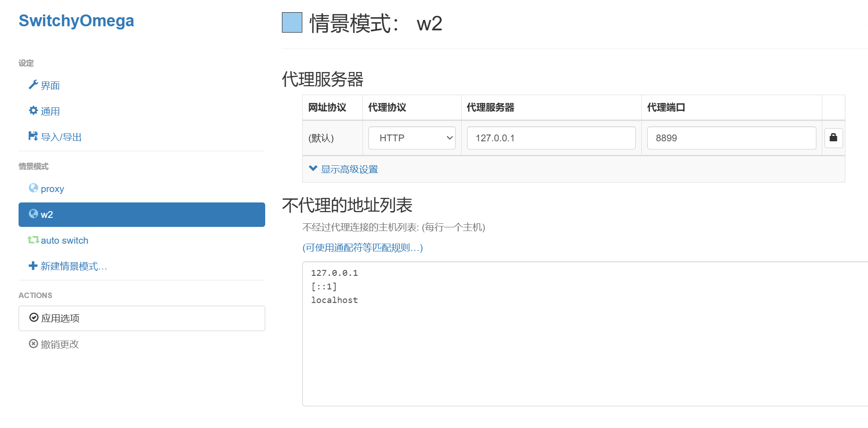The image size is (868, 428).
Task: Click the plus icon for 新建情景模式
Action: click(33, 266)
